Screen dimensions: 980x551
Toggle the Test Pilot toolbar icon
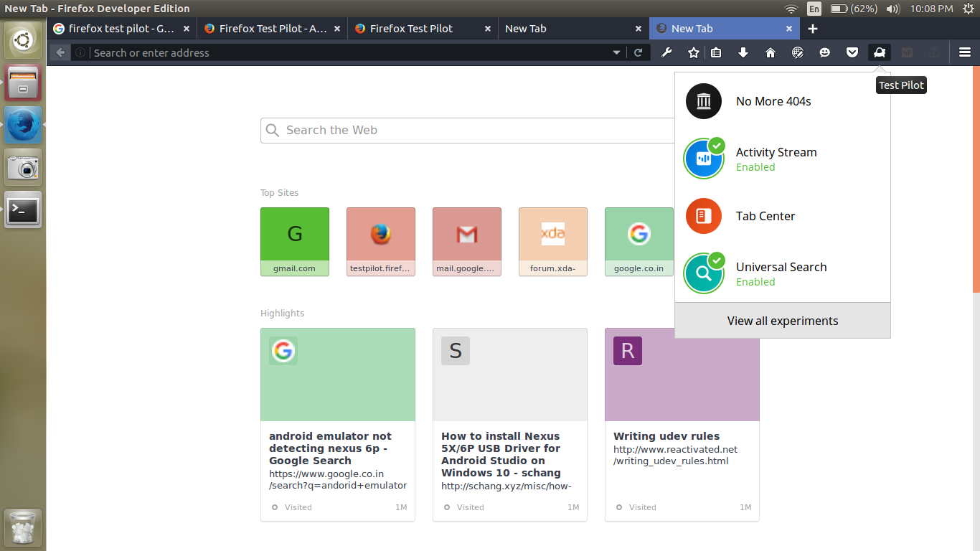click(x=880, y=52)
